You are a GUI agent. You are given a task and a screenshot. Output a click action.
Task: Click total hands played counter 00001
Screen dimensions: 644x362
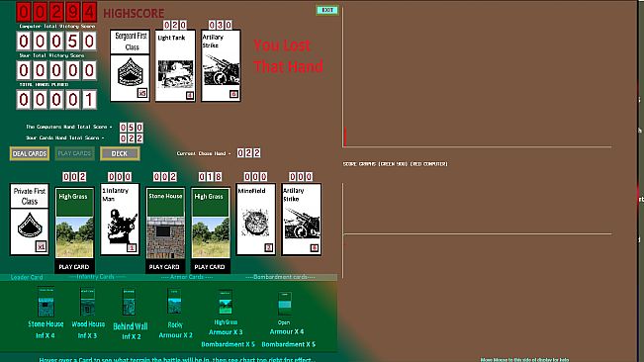click(56, 99)
